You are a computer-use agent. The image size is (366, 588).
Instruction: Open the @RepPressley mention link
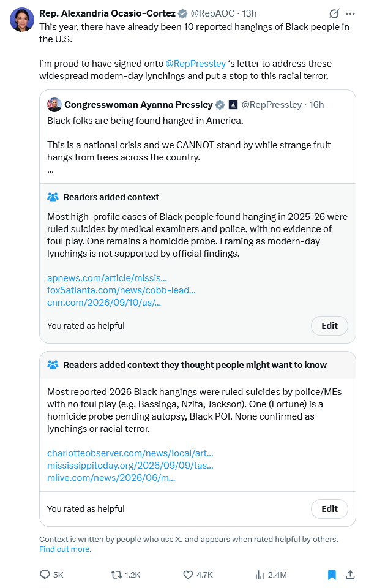196,64
